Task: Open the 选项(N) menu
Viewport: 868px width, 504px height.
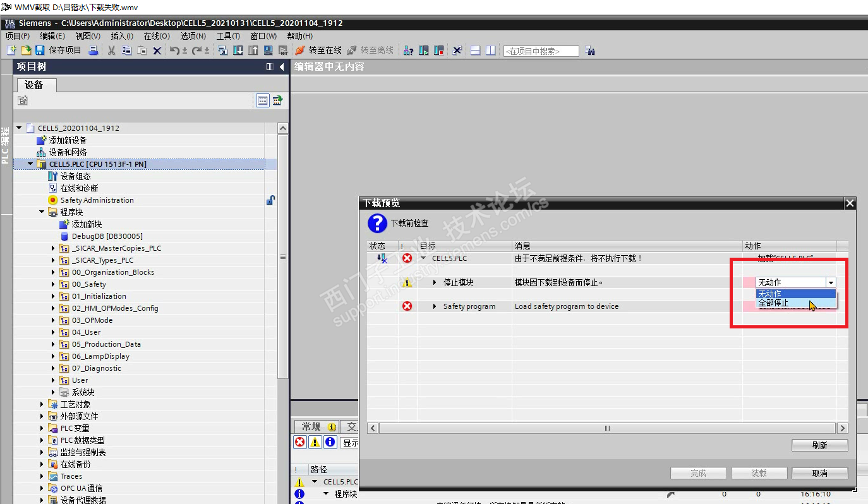Action: (x=193, y=36)
